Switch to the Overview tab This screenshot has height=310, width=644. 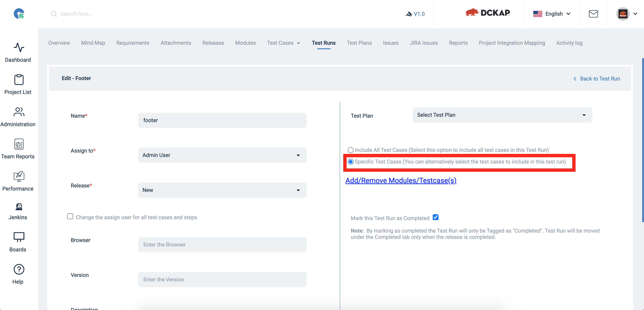click(x=59, y=43)
